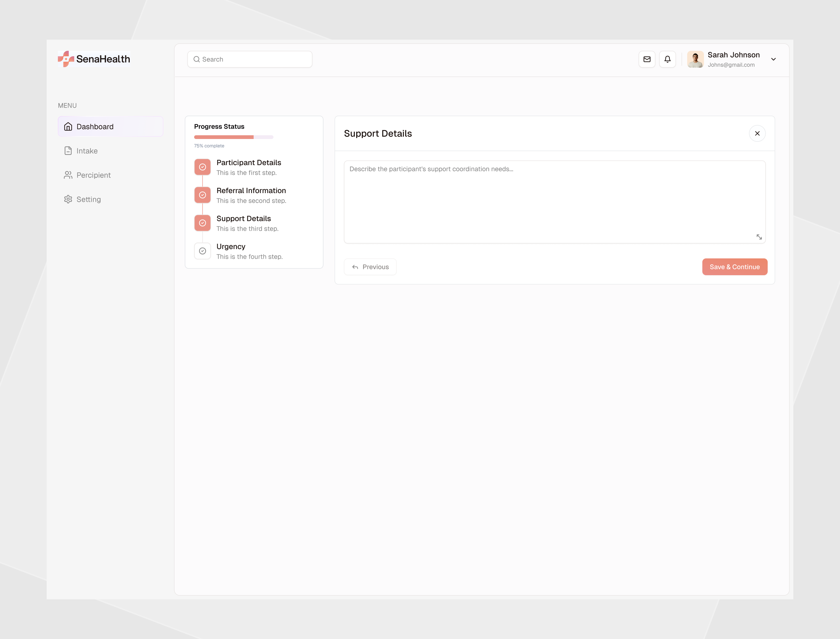Image resolution: width=840 pixels, height=639 pixels.
Task: Click the Previous button
Action: coord(370,266)
